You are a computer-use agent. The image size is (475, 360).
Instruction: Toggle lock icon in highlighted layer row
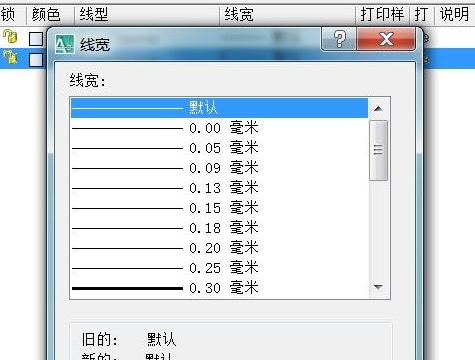(x=10, y=57)
